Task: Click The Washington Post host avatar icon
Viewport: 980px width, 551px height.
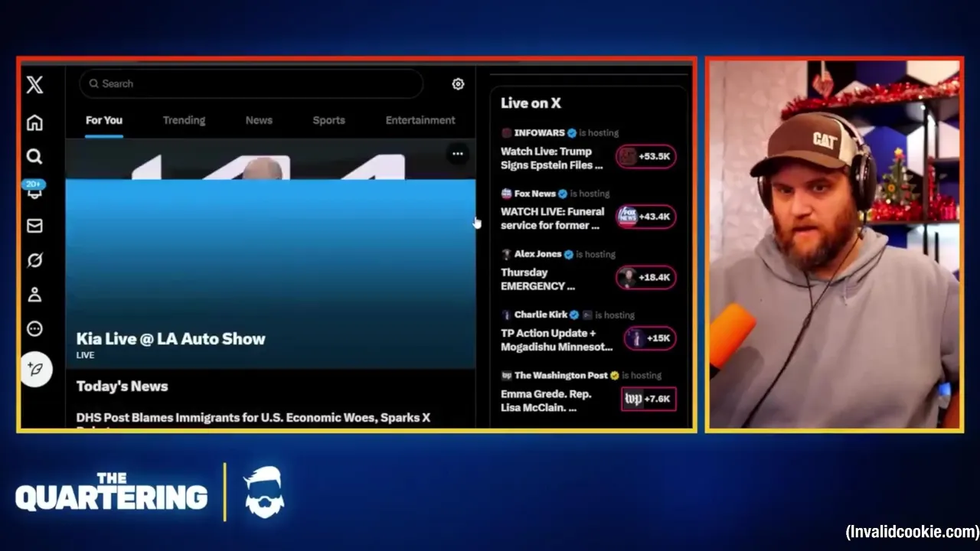Action: point(506,375)
